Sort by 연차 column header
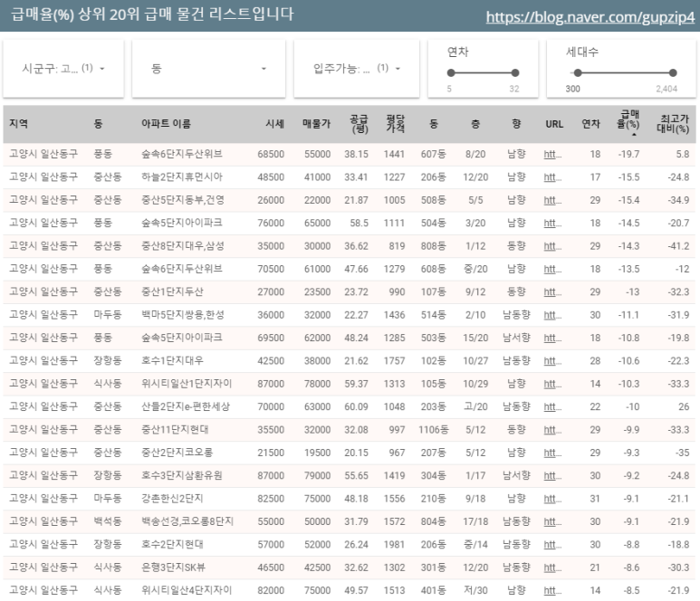Image resolution: width=700 pixels, height=601 pixels. click(x=590, y=124)
